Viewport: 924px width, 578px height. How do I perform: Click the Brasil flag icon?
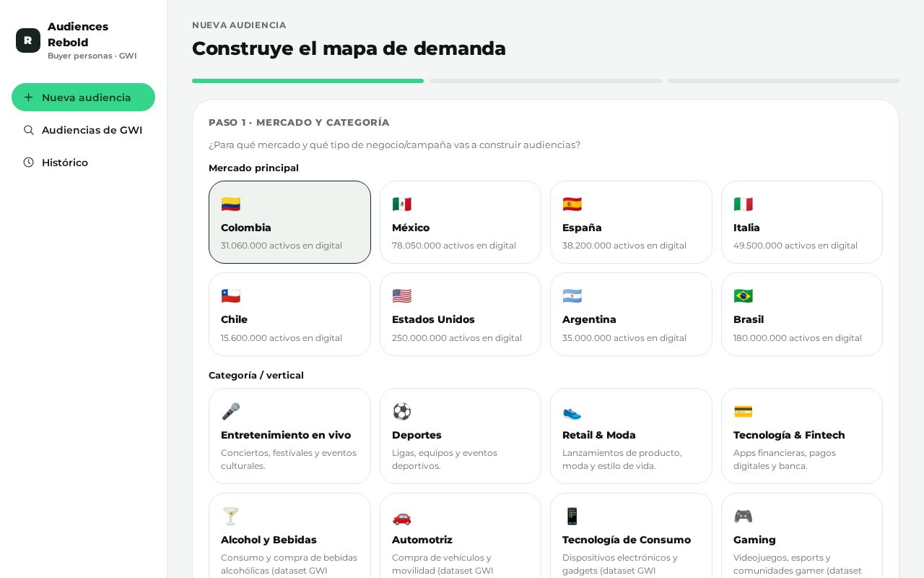(743, 296)
